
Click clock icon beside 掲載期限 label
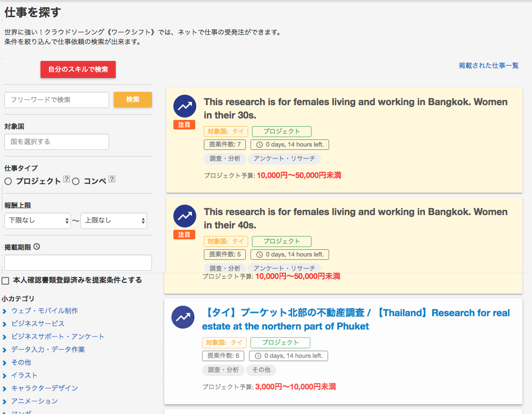pyautogui.click(x=37, y=247)
